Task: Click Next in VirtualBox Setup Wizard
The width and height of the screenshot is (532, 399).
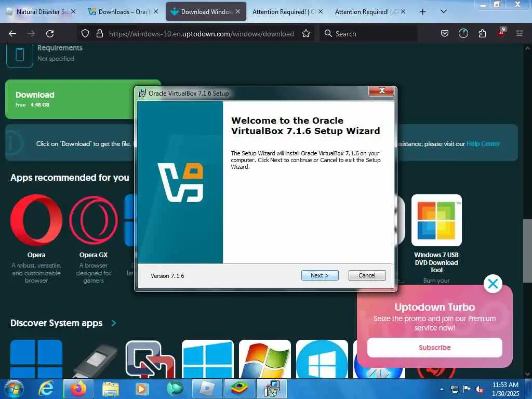Action: (320, 275)
